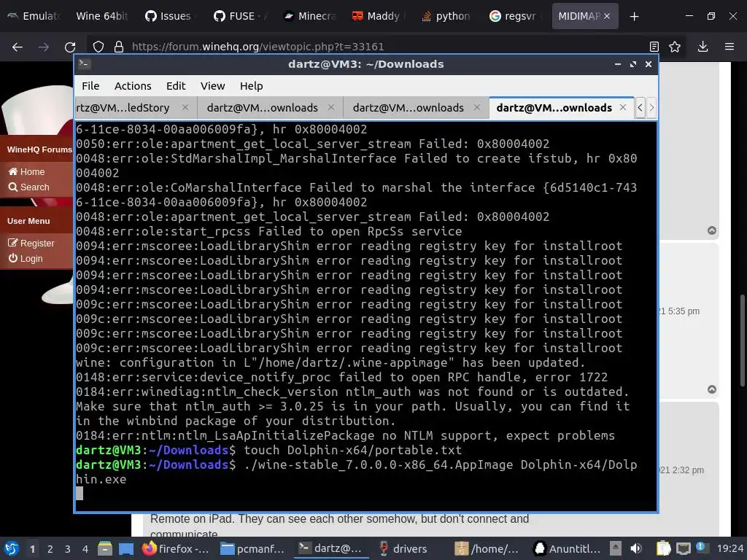Switch to the Anuntitl taskbar window
Viewport: 747px width, 560px height.
point(567,548)
